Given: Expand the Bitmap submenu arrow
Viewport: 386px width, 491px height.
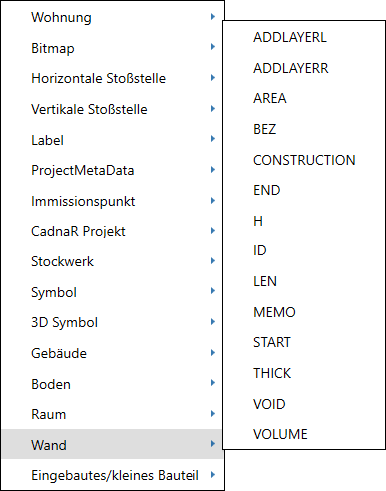Looking at the screenshot, I should point(213,47).
